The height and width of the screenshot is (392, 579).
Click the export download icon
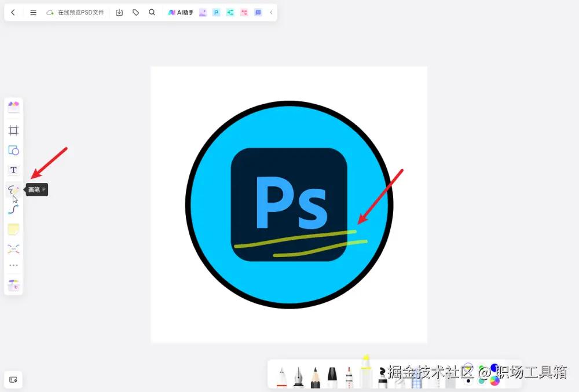[119, 12]
